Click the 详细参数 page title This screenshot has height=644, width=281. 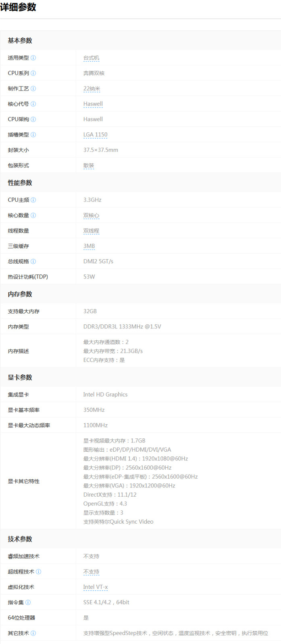(18, 7)
